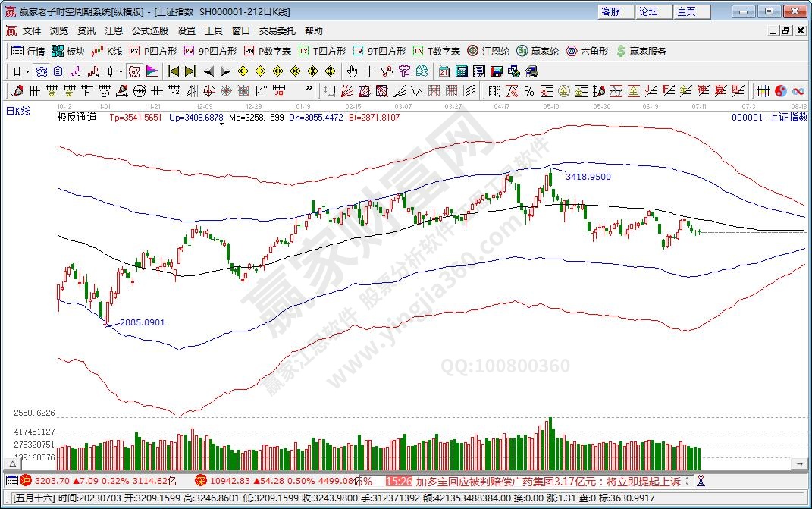Click the yin-yang taiji icon

coord(782,92)
